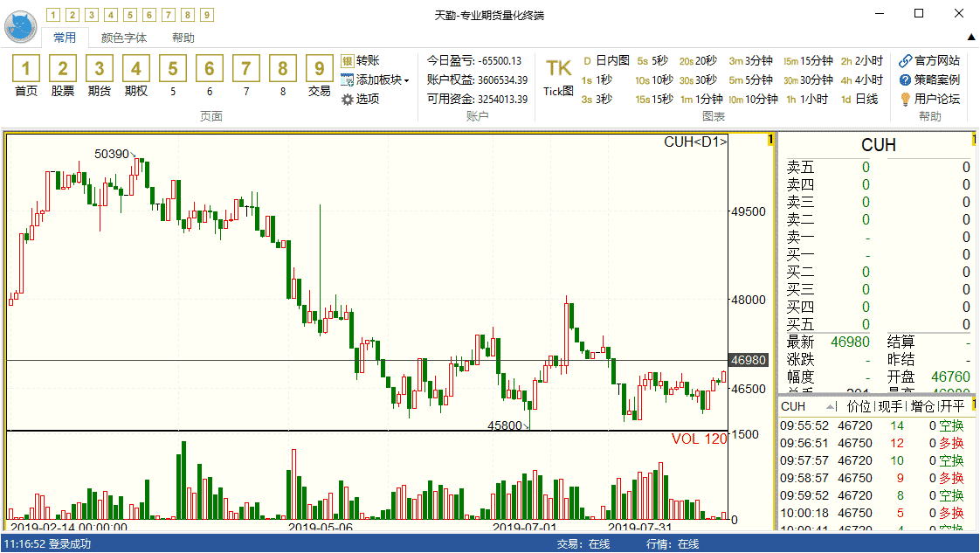Screen dimensions: 980x553
Task: Switch chart period to 1分钟
Action: pyautogui.click(x=702, y=99)
